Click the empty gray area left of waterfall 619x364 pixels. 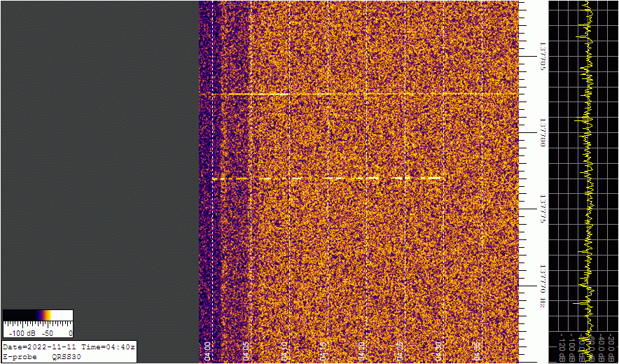point(98,154)
